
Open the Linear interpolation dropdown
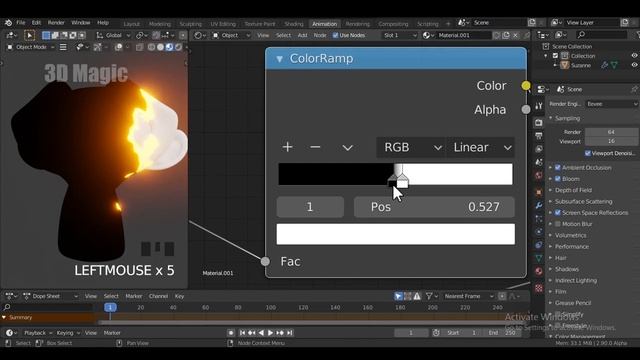pyautogui.click(x=480, y=147)
